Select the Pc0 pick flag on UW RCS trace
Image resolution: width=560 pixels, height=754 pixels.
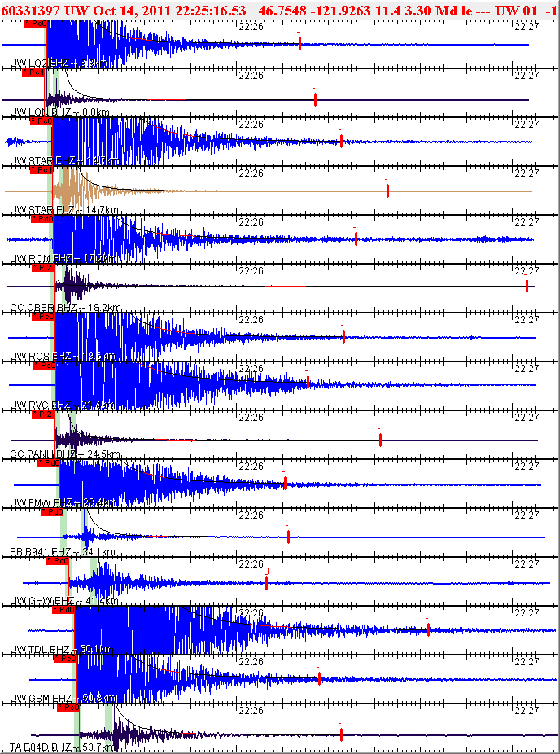coord(43,317)
